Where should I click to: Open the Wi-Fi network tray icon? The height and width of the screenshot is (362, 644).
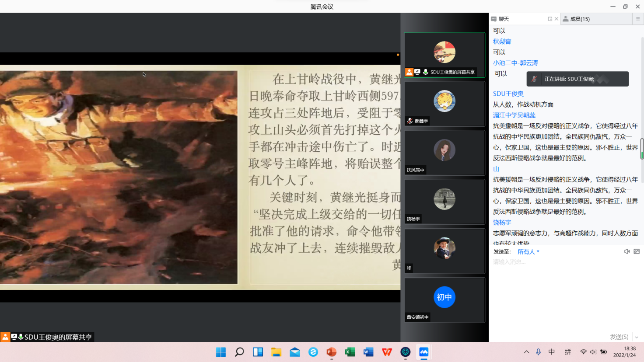[x=583, y=352]
